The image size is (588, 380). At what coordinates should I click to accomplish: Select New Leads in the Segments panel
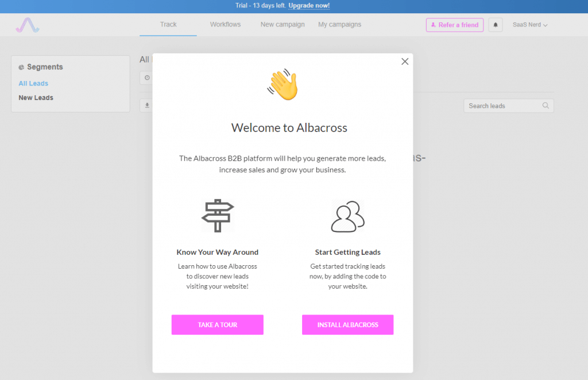coord(36,98)
